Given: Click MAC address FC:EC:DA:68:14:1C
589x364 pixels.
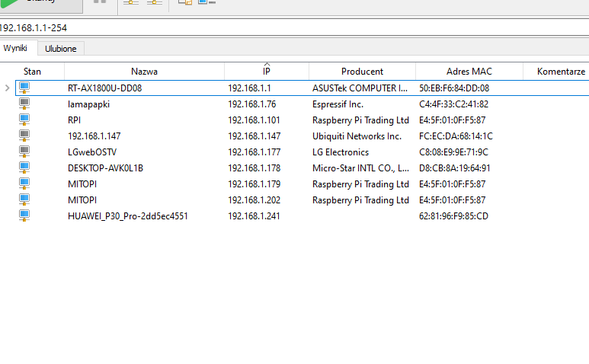Looking at the screenshot, I should pos(456,136).
